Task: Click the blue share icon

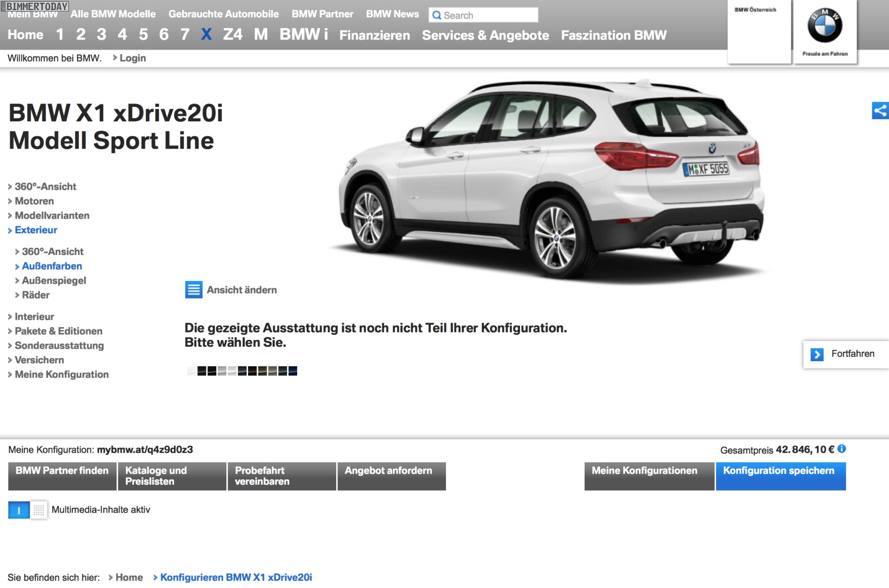Action: tap(880, 111)
